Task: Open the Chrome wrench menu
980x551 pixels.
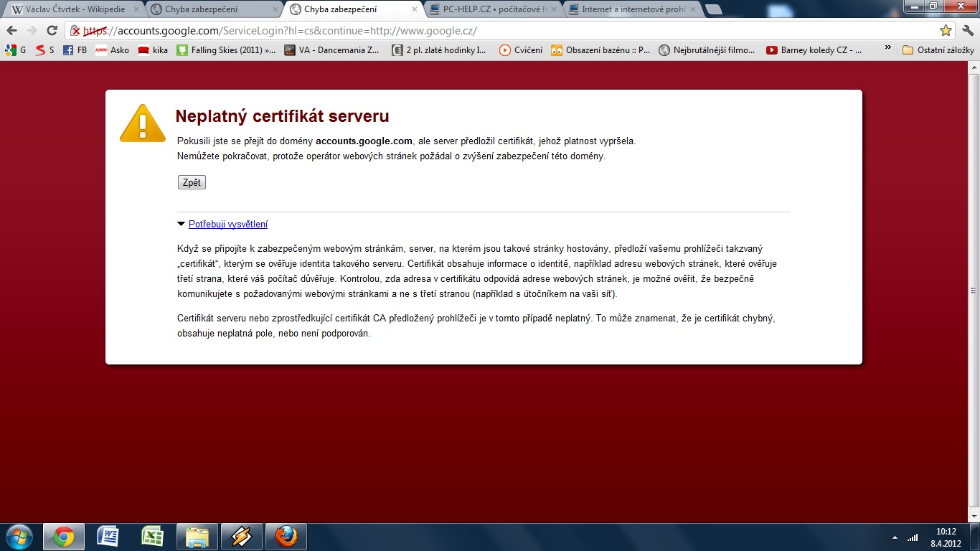Action: pyautogui.click(x=968, y=31)
